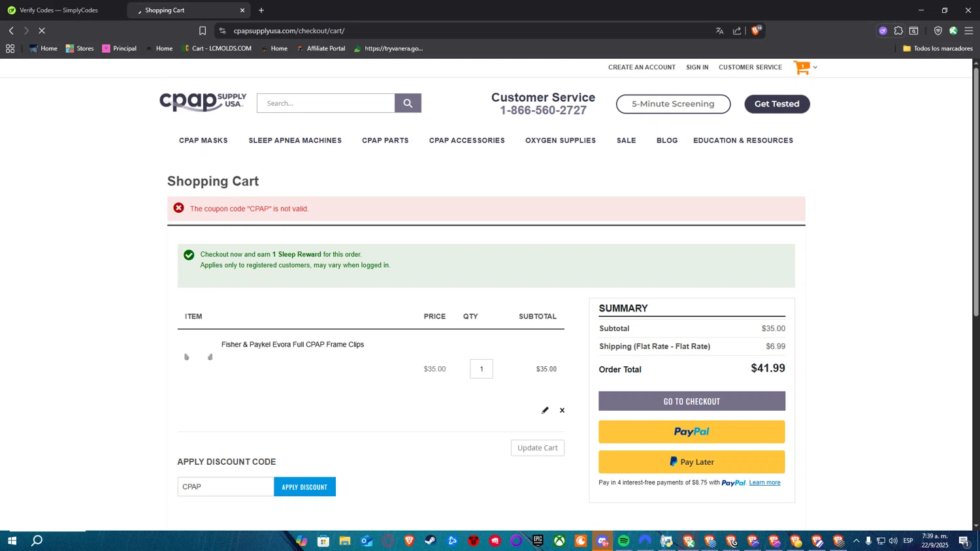The height and width of the screenshot is (551, 980).
Task: Expand the mini cart dropdown arrow
Action: tap(815, 67)
